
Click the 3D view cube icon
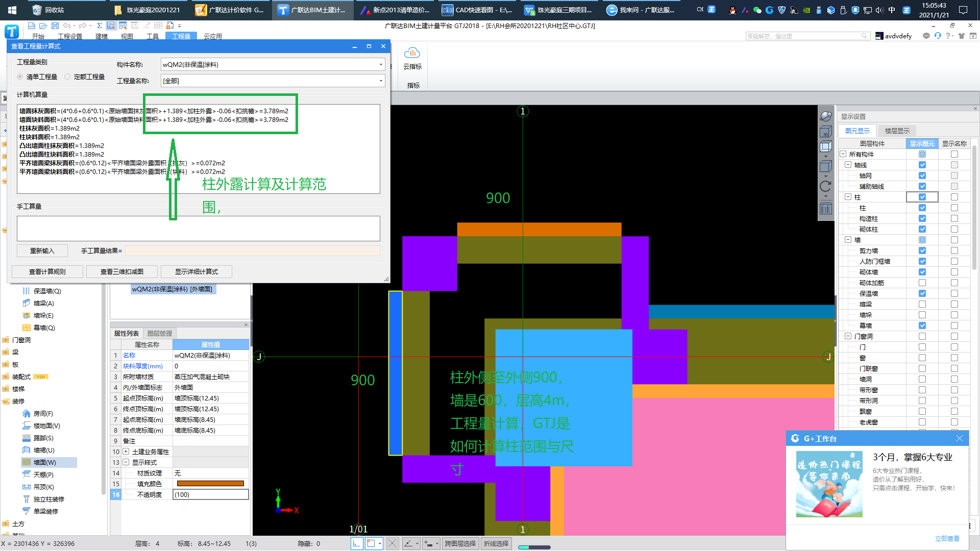825,132
